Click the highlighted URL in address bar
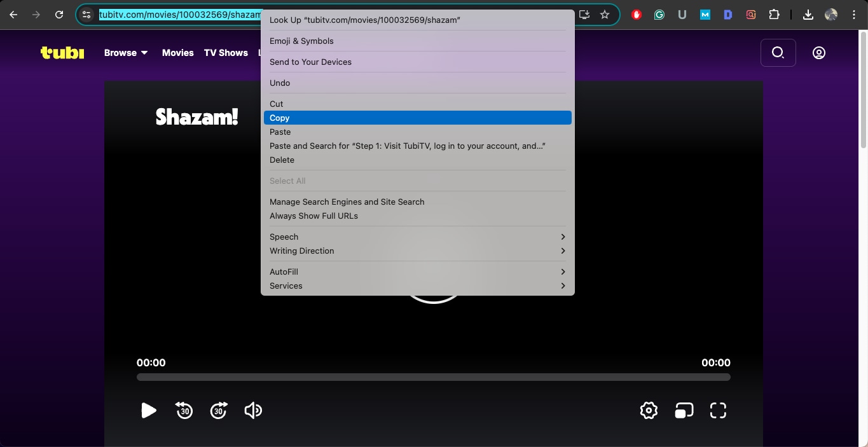Screen dimensions: 868x447 (x=180, y=15)
